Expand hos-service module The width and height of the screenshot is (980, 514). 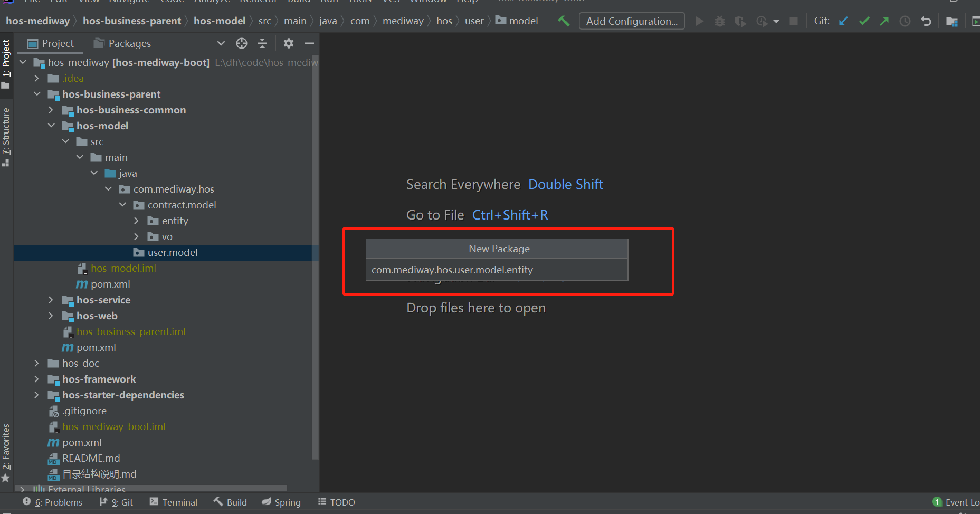[x=51, y=300]
